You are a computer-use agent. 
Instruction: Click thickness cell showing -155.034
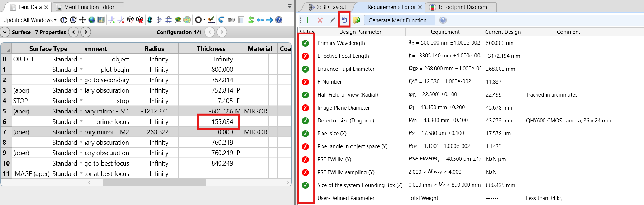tap(216, 121)
